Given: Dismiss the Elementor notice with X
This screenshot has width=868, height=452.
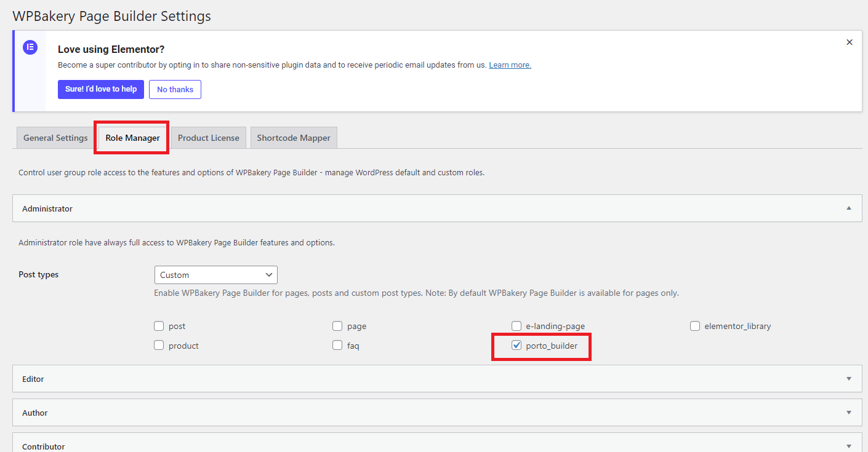Looking at the screenshot, I should [x=850, y=42].
